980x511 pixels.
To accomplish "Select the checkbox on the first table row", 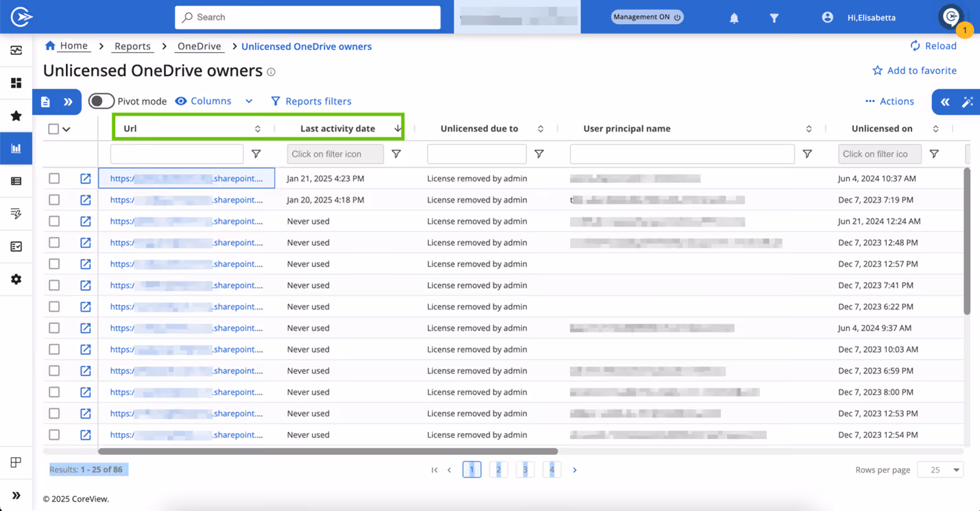I will 54,178.
